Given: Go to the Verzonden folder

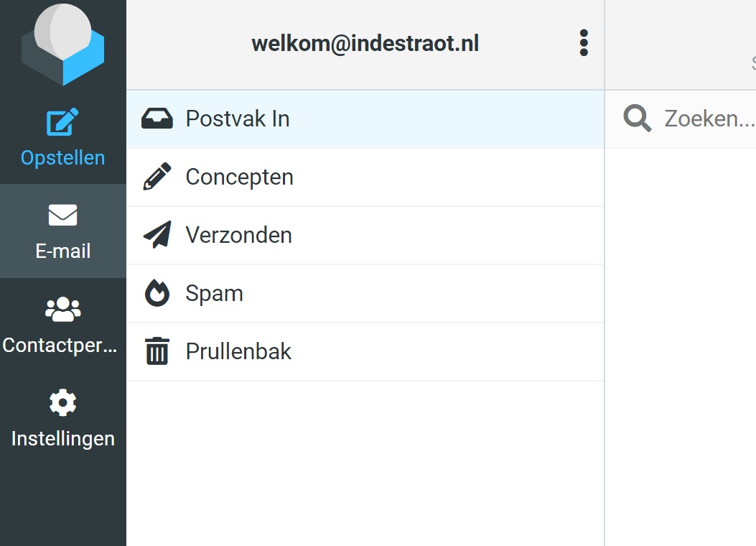Looking at the screenshot, I should (x=238, y=235).
